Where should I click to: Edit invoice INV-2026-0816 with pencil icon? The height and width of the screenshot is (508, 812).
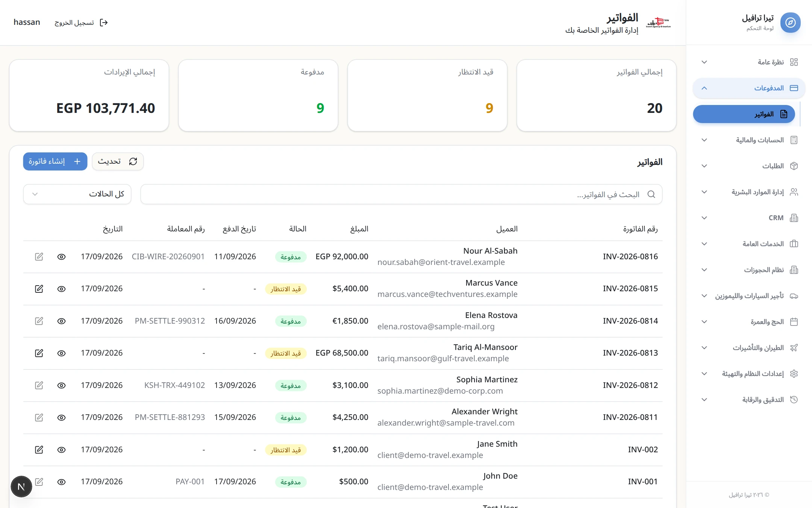[x=39, y=257]
